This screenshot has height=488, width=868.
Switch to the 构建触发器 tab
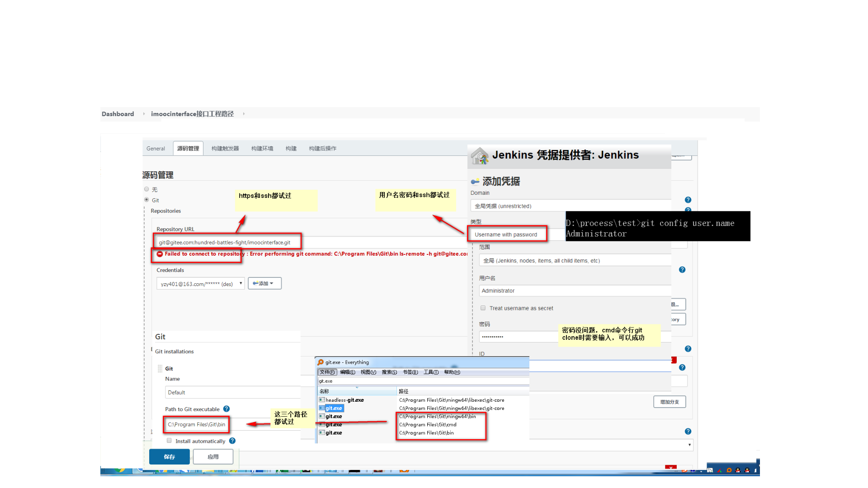(225, 149)
